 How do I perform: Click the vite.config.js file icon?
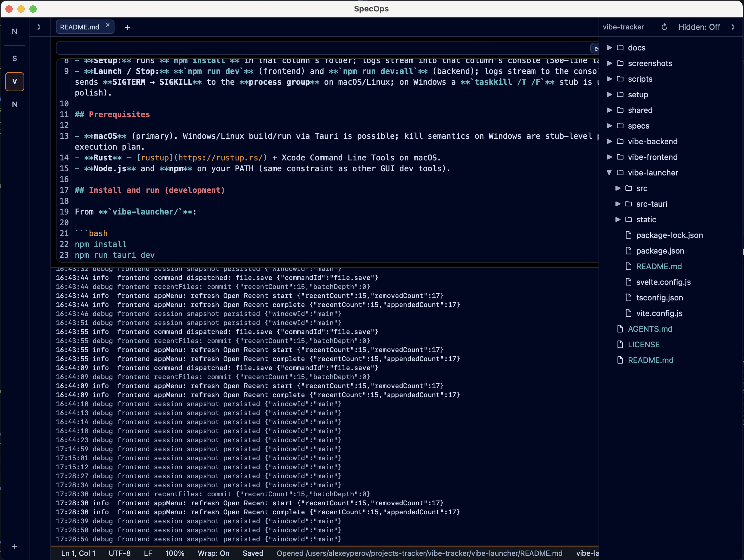coord(628,313)
